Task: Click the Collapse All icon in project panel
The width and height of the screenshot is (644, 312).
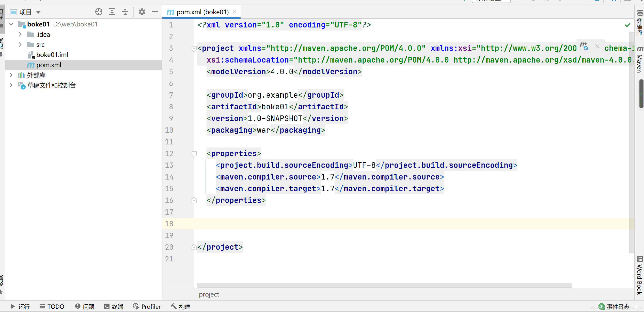Action: [x=125, y=12]
